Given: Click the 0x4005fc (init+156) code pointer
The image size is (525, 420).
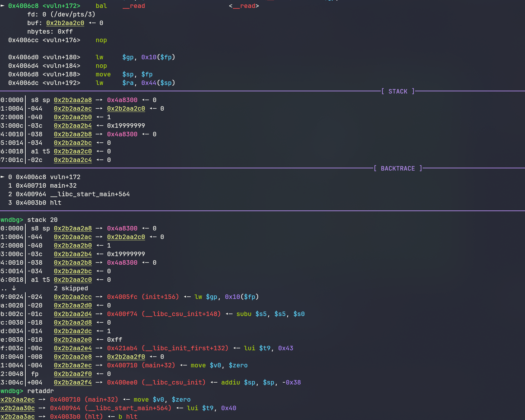Looking at the screenshot, I should tap(143, 297).
